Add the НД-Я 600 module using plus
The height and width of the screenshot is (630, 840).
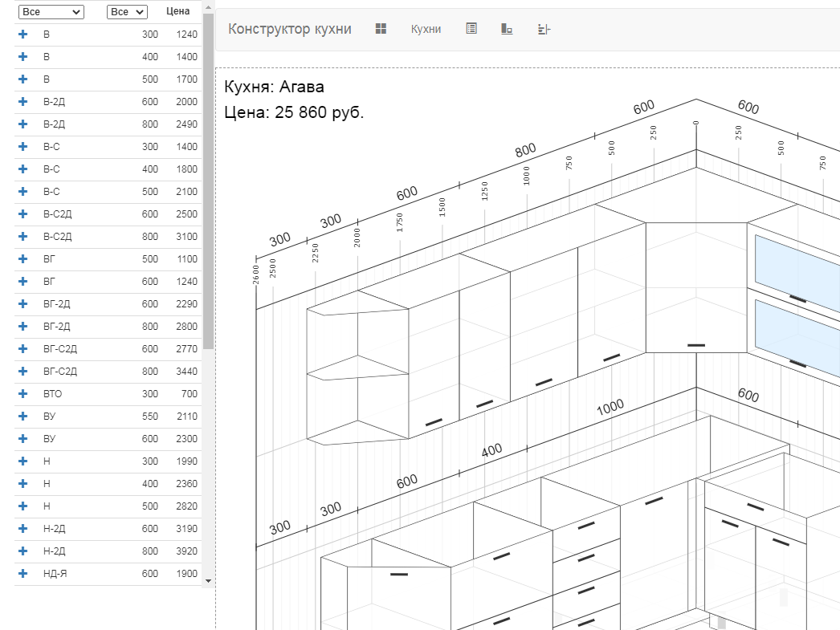tap(22, 574)
